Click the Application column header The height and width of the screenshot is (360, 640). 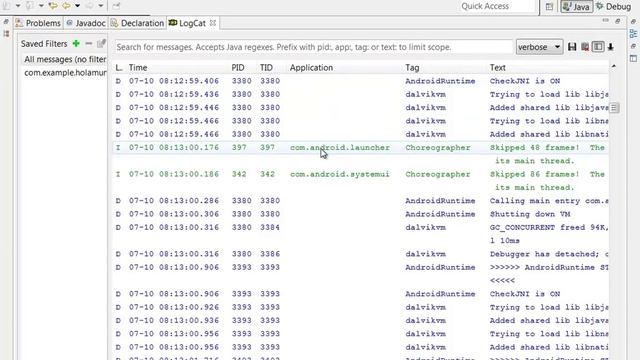pyautogui.click(x=311, y=68)
